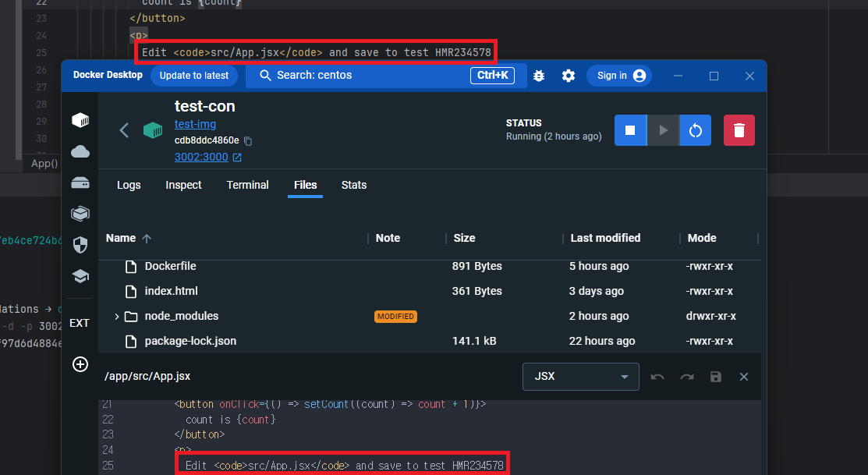Screen dimensions: 868x475
Task: Sort files by Name column arrow
Action: (x=147, y=239)
